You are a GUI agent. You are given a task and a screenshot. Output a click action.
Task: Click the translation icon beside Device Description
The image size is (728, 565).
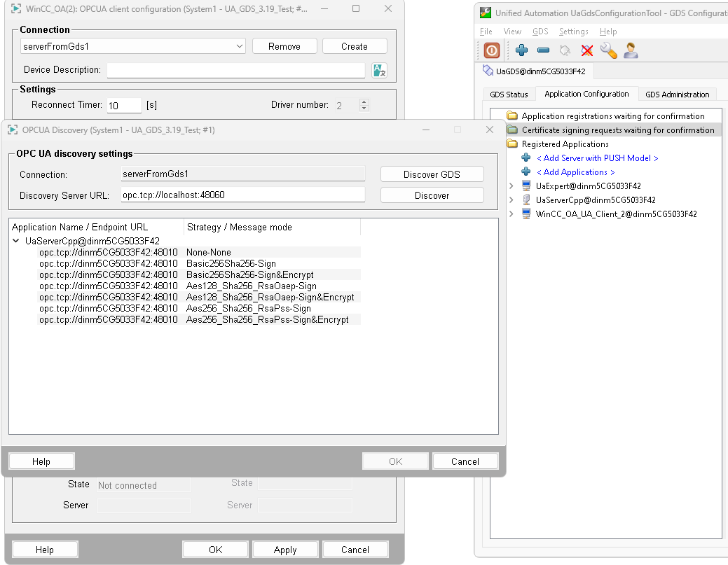click(x=379, y=70)
